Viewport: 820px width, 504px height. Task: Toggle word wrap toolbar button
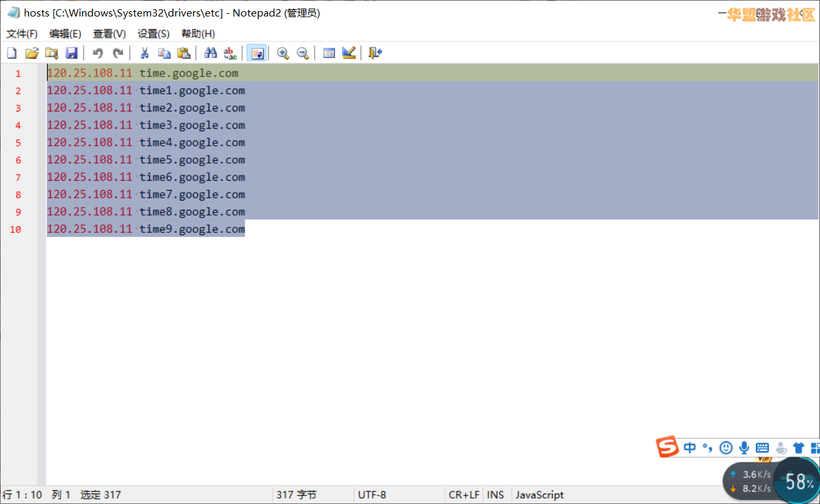(x=257, y=53)
